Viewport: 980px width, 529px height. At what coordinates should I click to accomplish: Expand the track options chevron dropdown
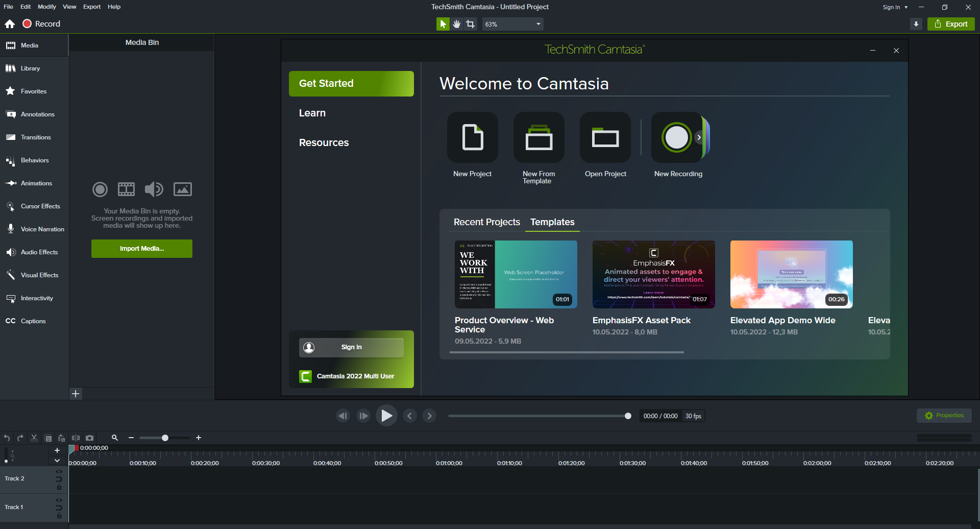pos(57,461)
